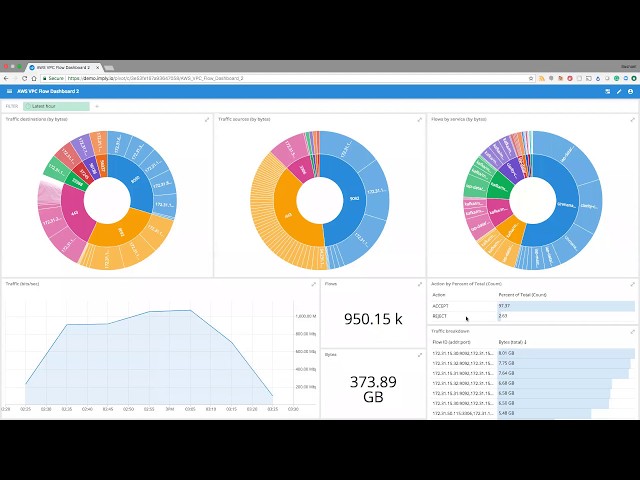Select the 6.58 GB flow row
Screen dimensions: 640x480
coord(533,393)
